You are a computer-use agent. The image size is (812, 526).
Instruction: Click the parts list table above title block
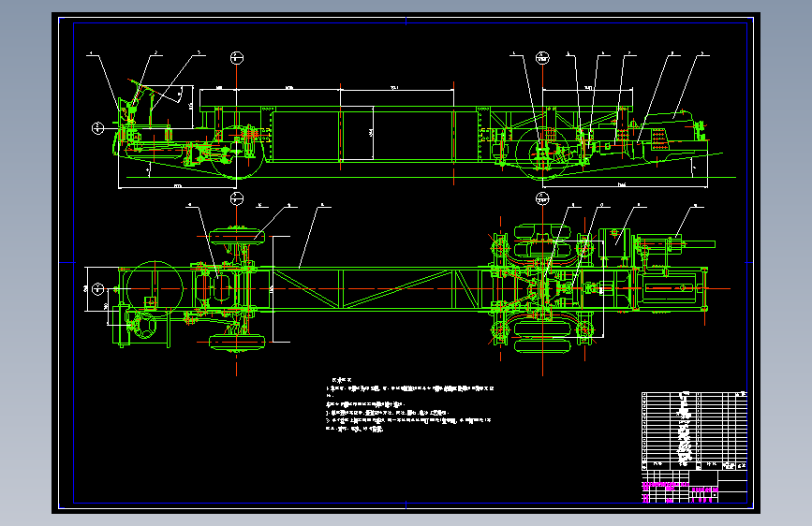(694, 431)
